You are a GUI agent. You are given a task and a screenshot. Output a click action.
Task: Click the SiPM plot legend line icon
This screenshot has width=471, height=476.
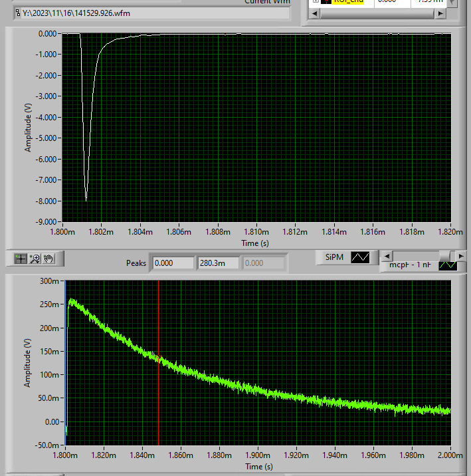[x=360, y=257]
